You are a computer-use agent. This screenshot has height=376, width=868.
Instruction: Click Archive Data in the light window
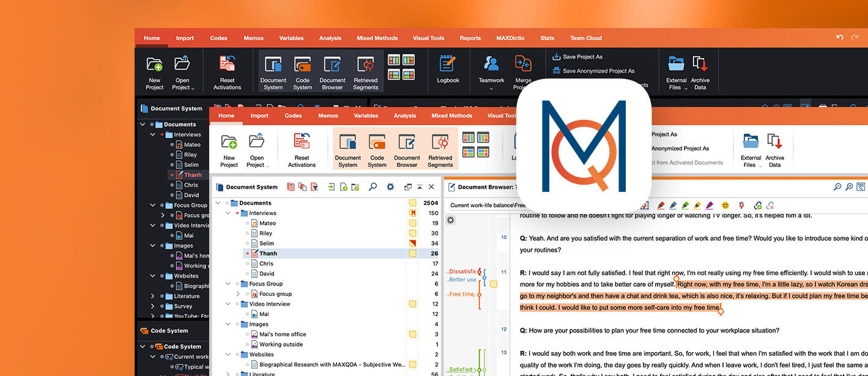[x=775, y=150]
